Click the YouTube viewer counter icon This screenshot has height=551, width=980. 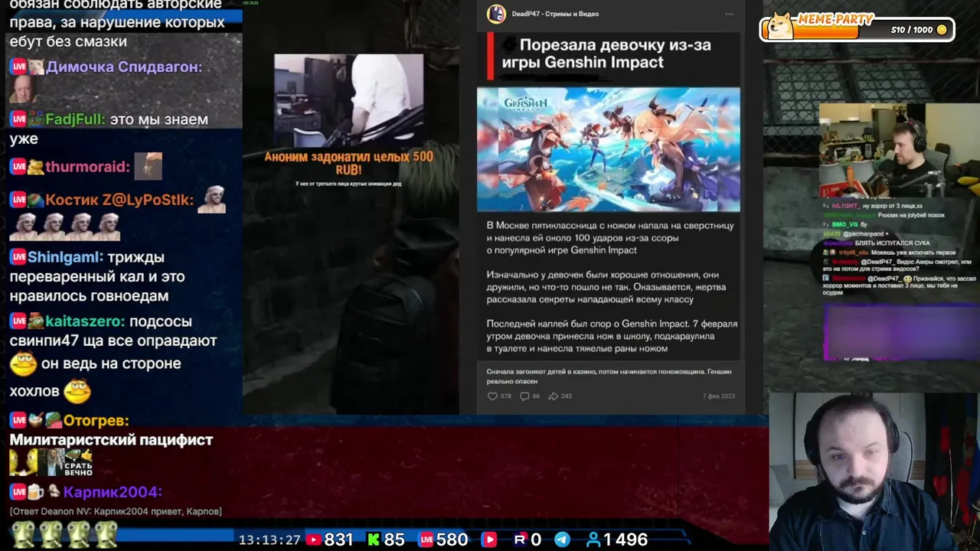[313, 540]
